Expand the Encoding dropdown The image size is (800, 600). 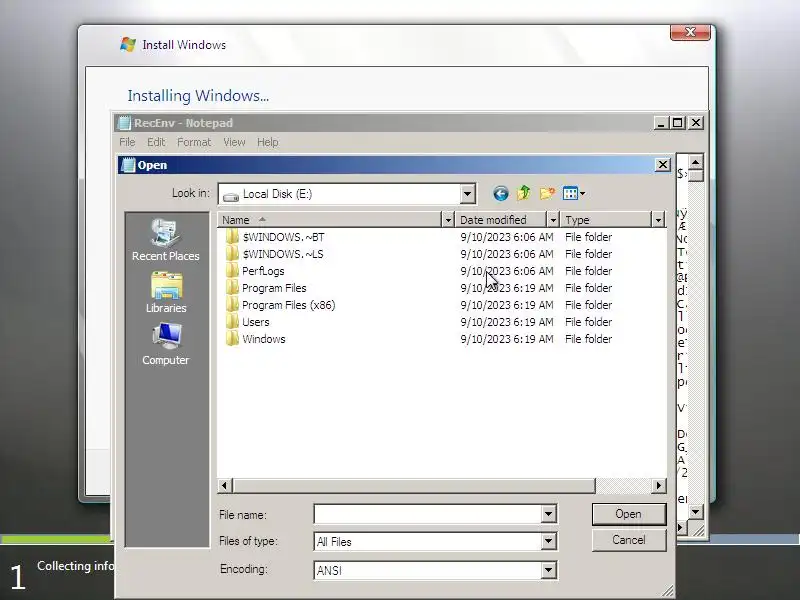(548, 570)
